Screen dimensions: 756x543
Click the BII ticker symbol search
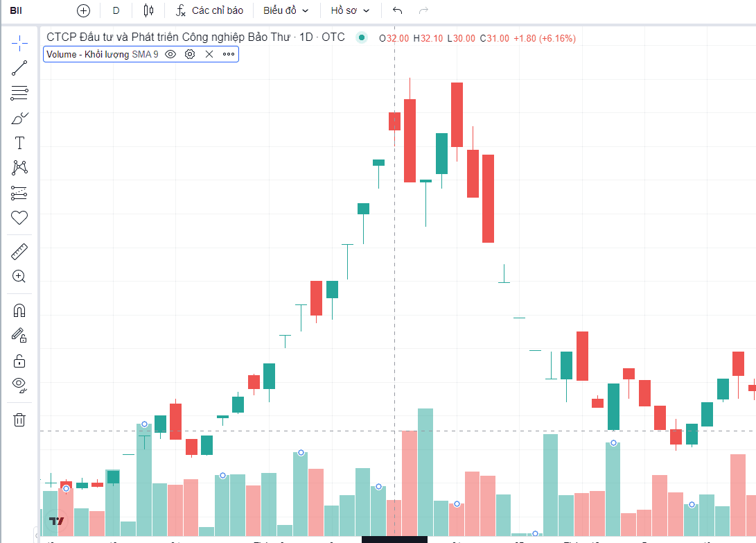[x=16, y=10]
